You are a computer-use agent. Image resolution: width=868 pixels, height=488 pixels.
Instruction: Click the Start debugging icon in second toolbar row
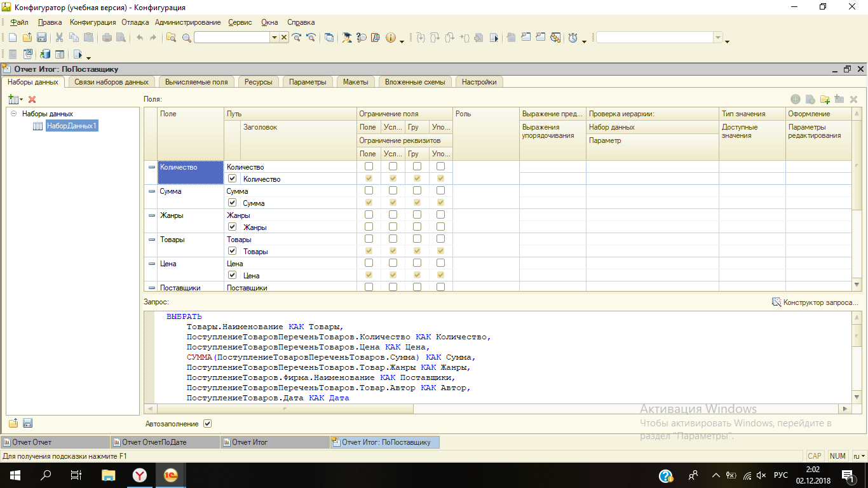[78, 55]
